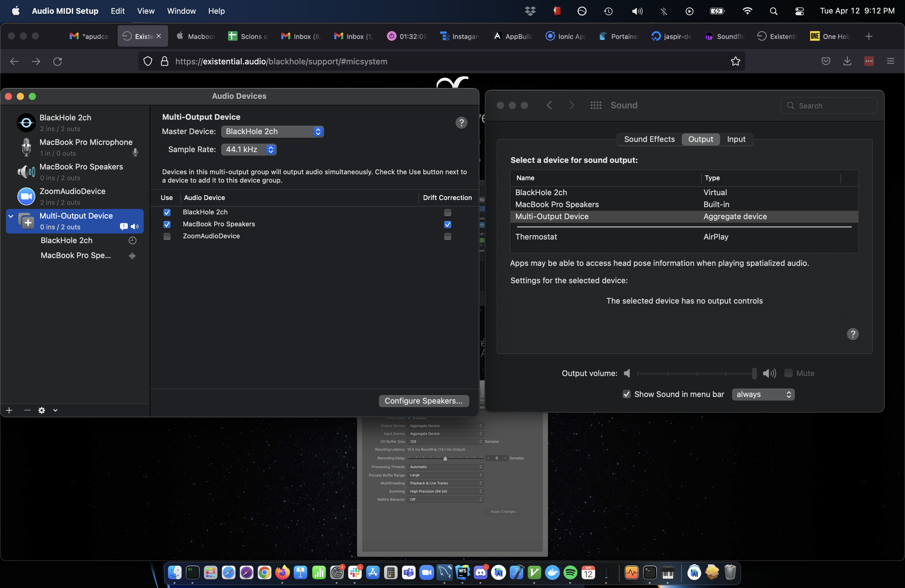This screenshot has height=588, width=905.
Task: Select Thermostat AirPlay output device
Action: pos(536,237)
